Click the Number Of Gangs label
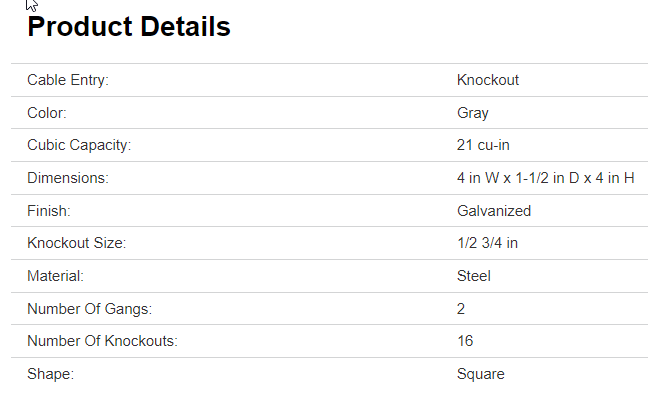 pos(90,309)
